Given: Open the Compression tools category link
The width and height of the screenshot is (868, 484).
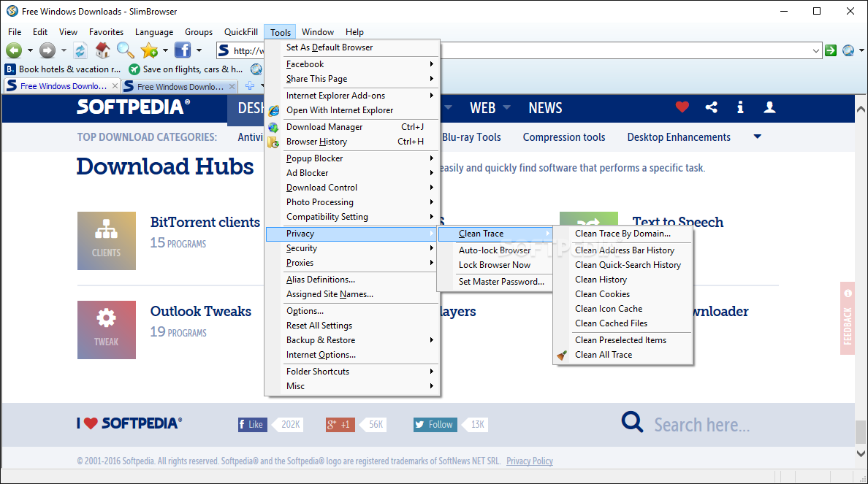Looking at the screenshot, I should pos(564,137).
